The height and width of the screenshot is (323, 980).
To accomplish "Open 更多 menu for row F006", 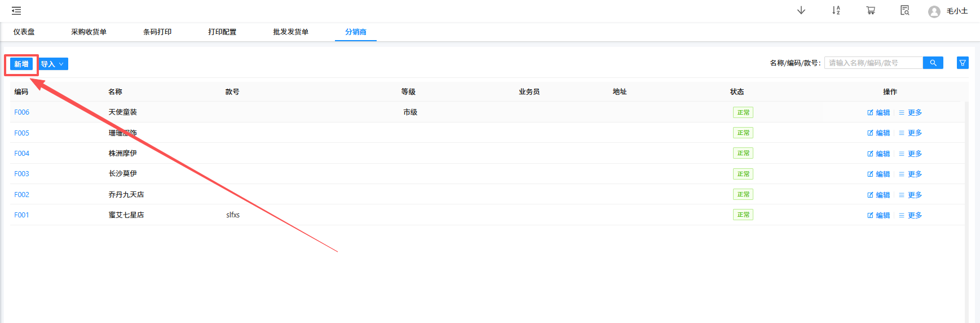I will coord(911,112).
